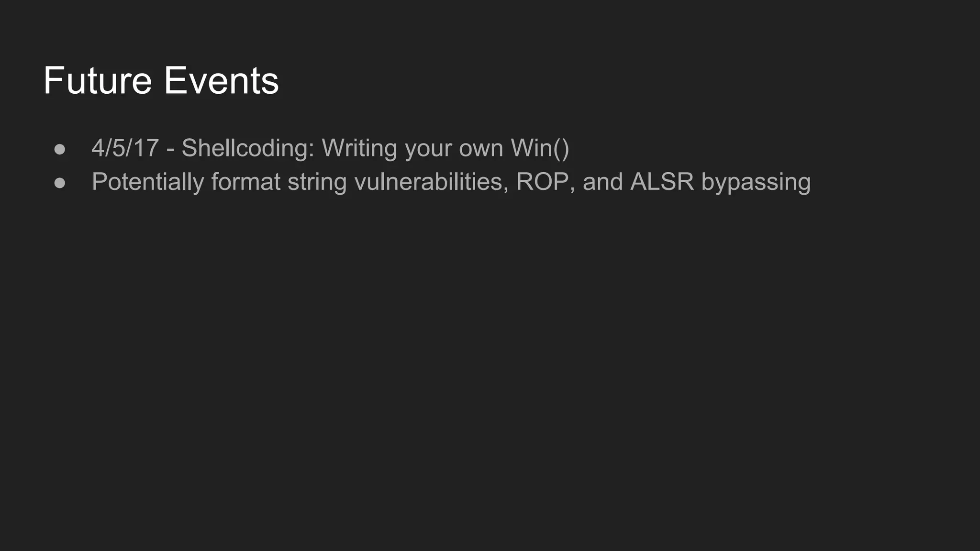980x551 pixels.
Task: Click the word "and" before ALSR
Action: pyautogui.click(x=602, y=182)
